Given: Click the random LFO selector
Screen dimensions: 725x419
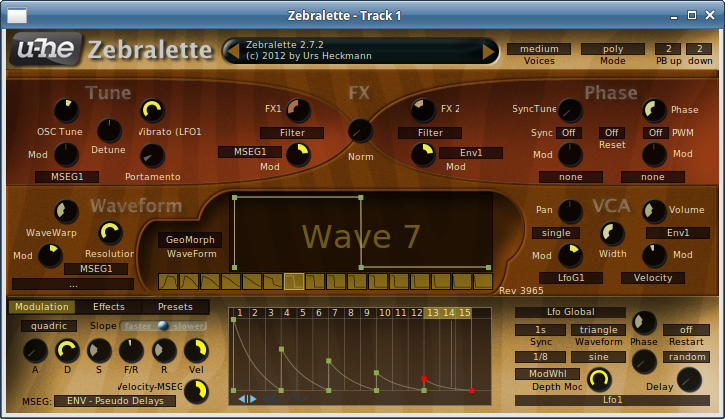Looking at the screenshot, I should tap(687, 357).
